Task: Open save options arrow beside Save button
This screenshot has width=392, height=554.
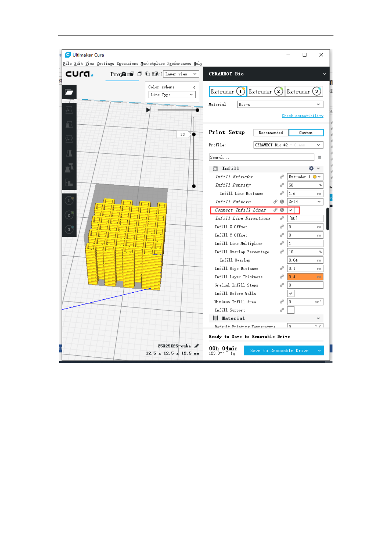Action: pyautogui.click(x=319, y=350)
